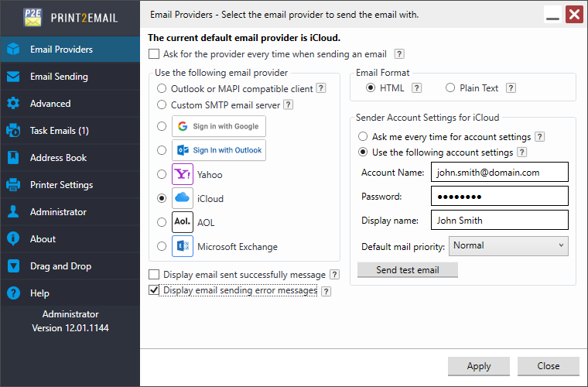The height and width of the screenshot is (387, 588).
Task: Open help icon next to HTML format
Action: coord(416,88)
